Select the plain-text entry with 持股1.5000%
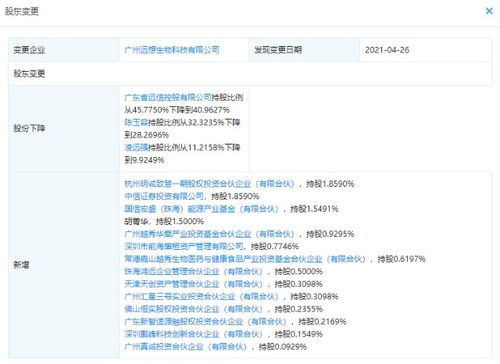The image size is (500, 364). pos(164,221)
